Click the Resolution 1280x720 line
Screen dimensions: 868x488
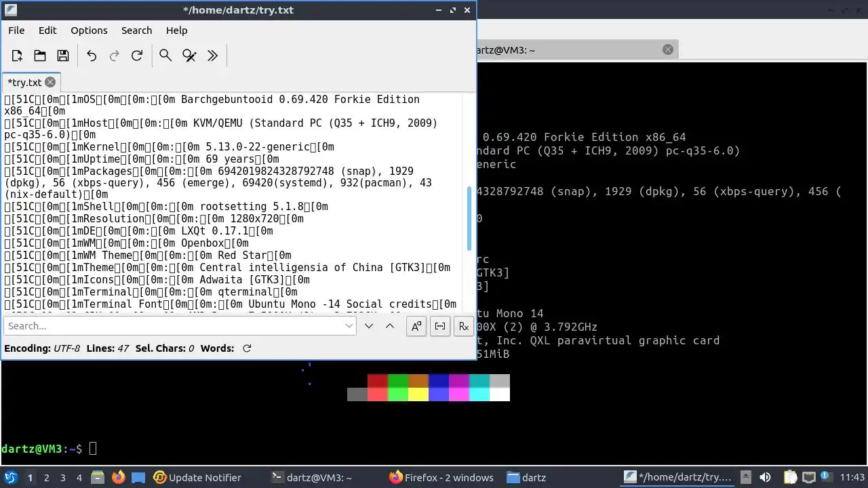pos(154,219)
